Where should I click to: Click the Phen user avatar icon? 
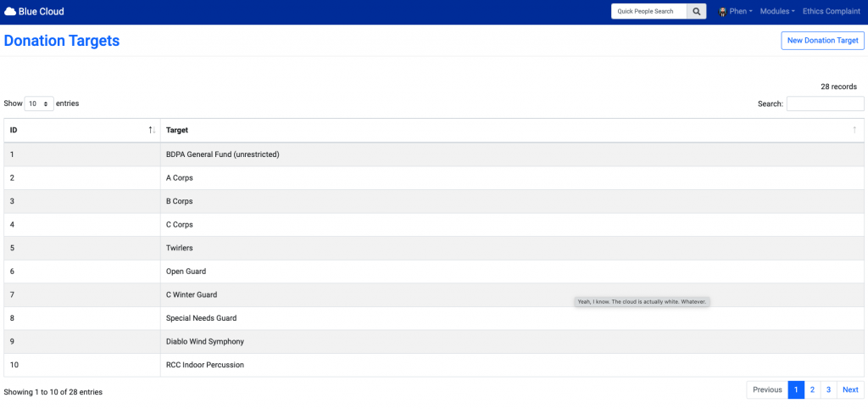tap(722, 12)
